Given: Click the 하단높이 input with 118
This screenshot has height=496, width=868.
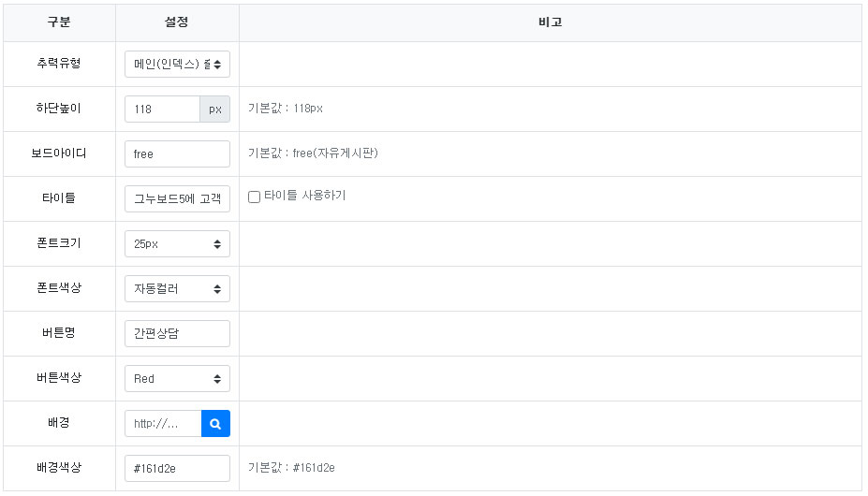Looking at the screenshot, I should pyautogui.click(x=162, y=109).
